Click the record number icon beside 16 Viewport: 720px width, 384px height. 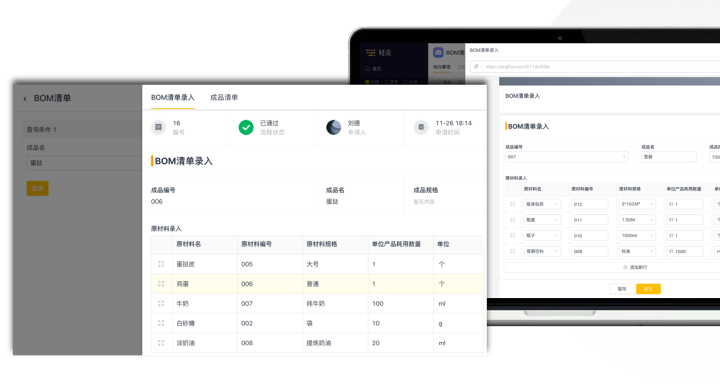(158, 127)
